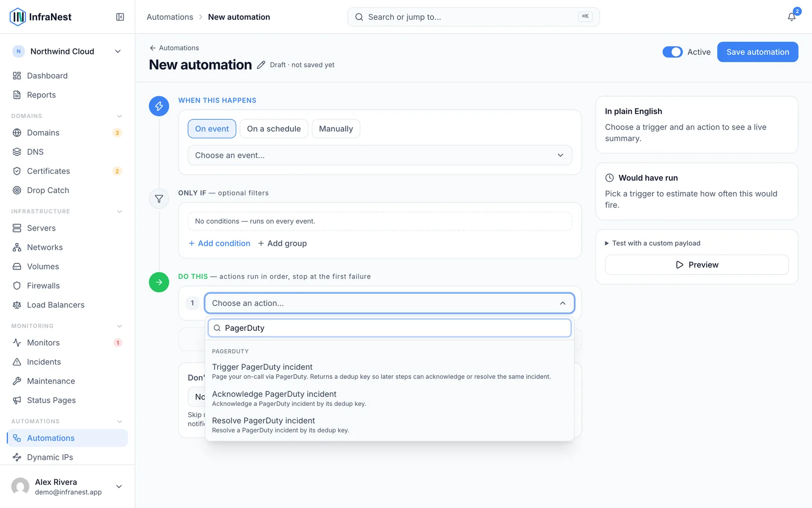Click the Status Pages megaphone icon

pyautogui.click(x=17, y=400)
